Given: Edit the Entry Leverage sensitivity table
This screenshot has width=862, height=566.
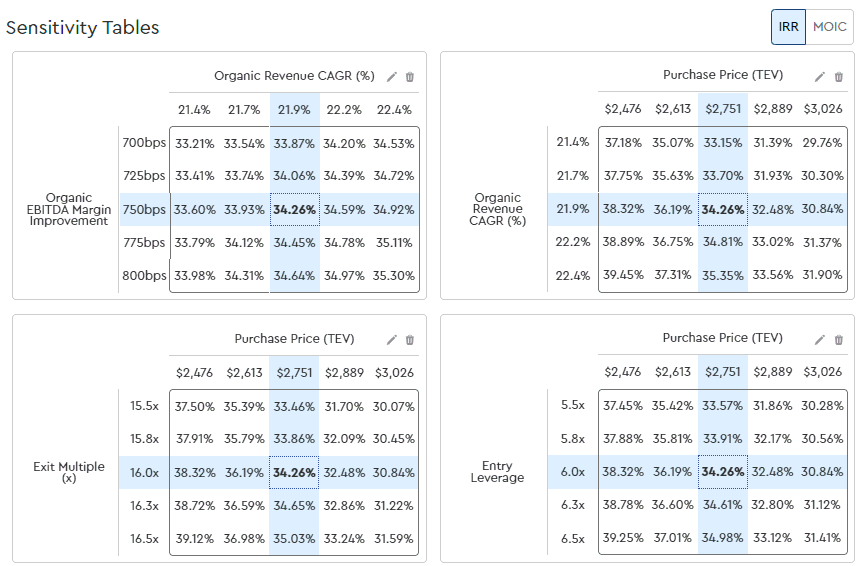Looking at the screenshot, I should point(820,340).
